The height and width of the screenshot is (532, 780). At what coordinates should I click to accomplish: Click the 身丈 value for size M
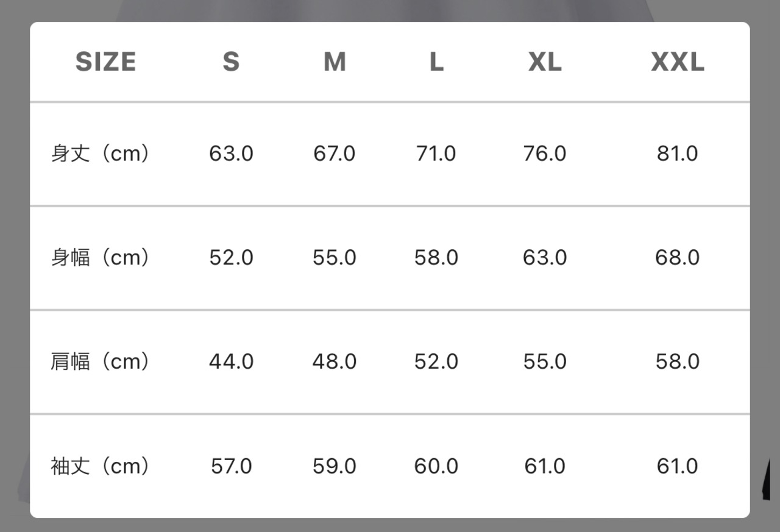pos(335,154)
